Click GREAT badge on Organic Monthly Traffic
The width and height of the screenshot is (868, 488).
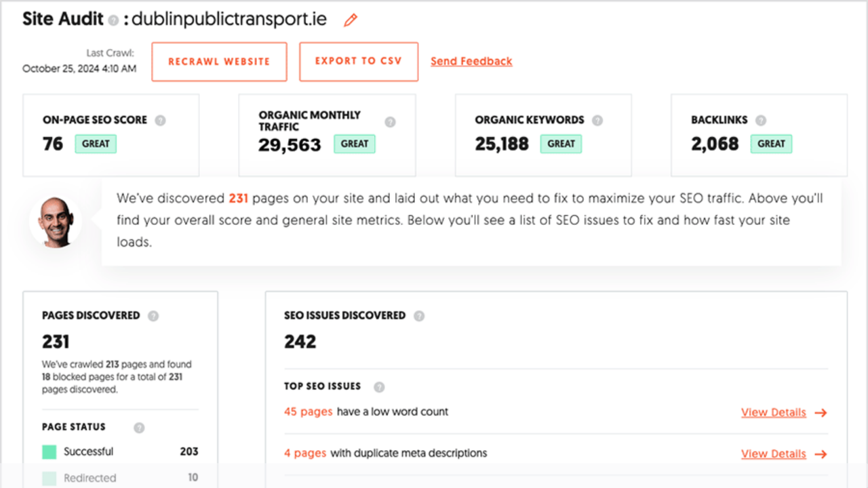click(x=355, y=144)
